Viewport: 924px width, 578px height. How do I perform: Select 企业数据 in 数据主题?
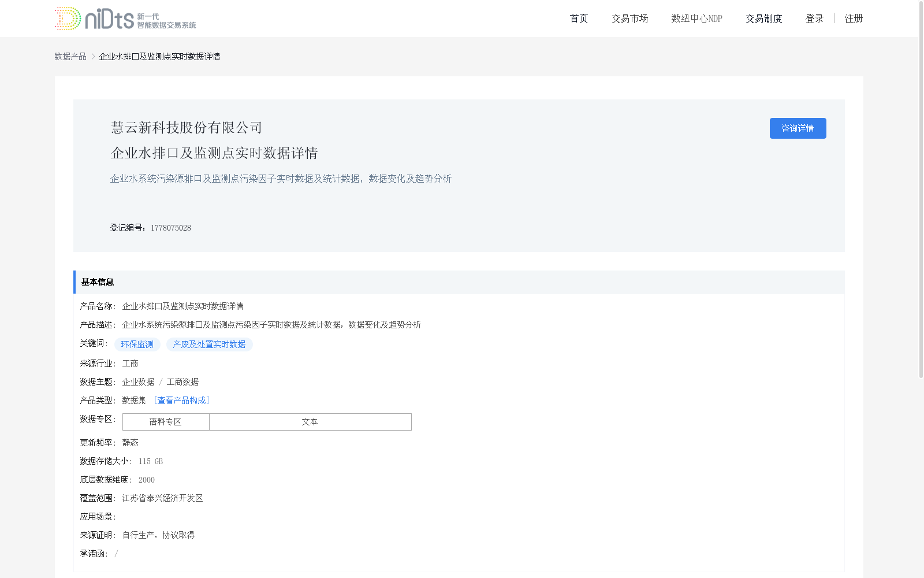pos(138,382)
